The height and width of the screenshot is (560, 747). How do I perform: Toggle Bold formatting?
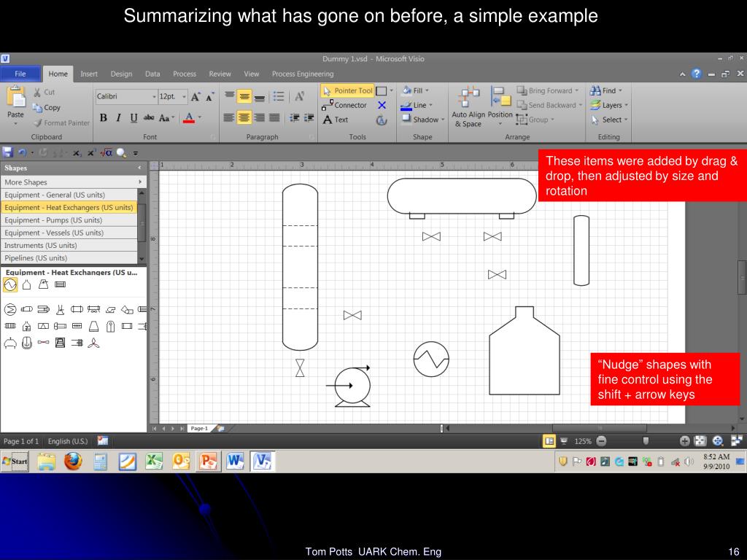coord(103,117)
